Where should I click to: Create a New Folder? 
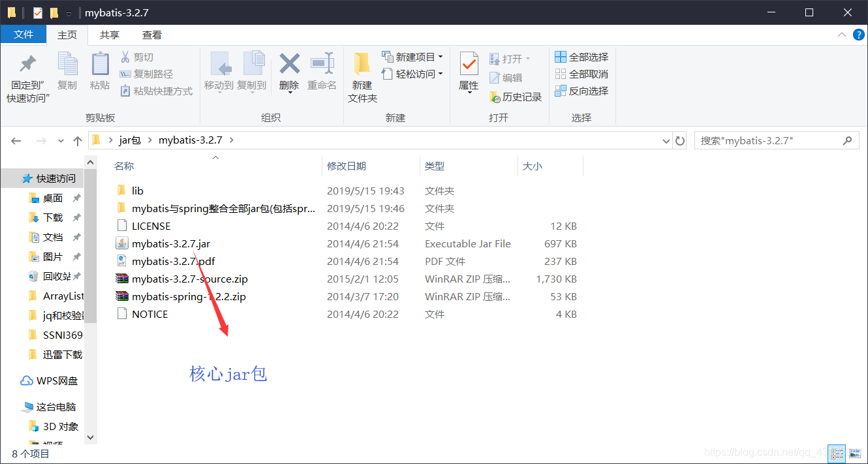[362, 77]
